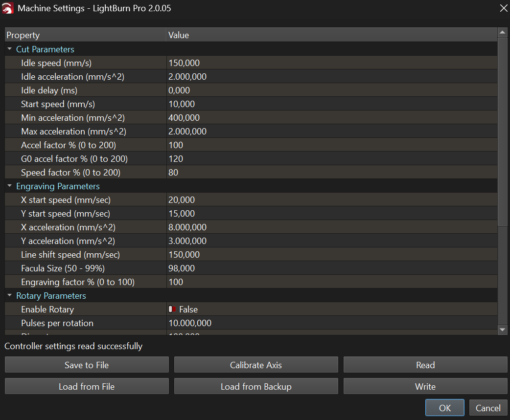The width and height of the screenshot is (510, 420).
Task: Collapse the Cut Parameters section
Action: point(10,49)
